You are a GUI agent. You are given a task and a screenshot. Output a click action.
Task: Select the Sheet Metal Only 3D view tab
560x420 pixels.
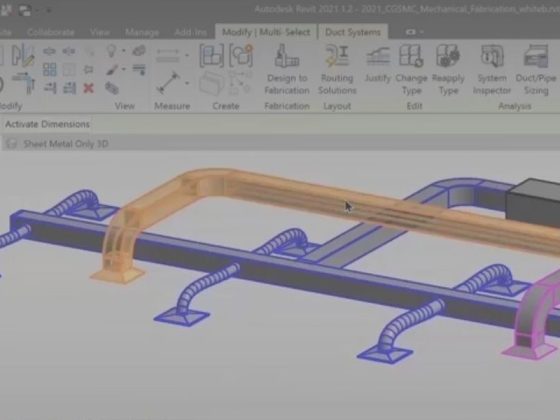(x=66, y=144)
